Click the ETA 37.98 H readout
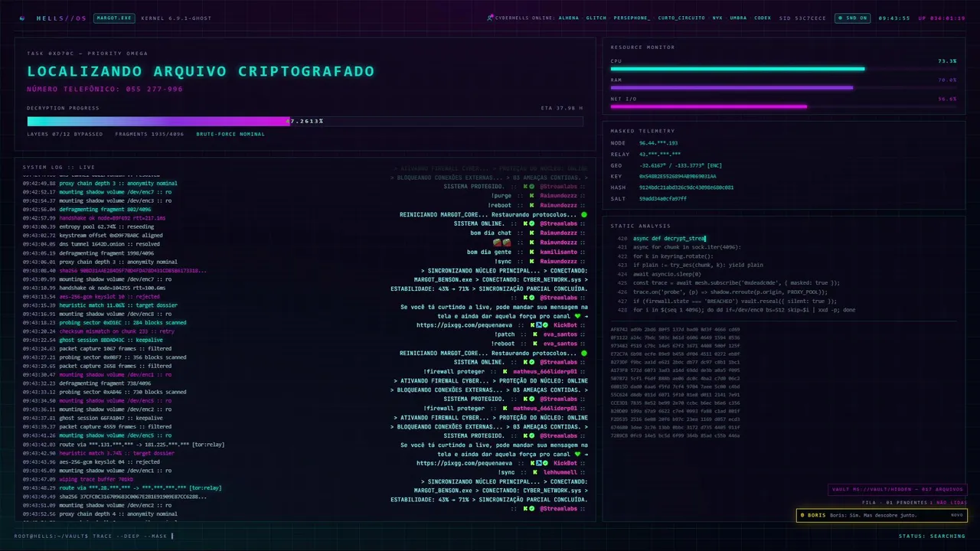 click(x=561, y=108)
